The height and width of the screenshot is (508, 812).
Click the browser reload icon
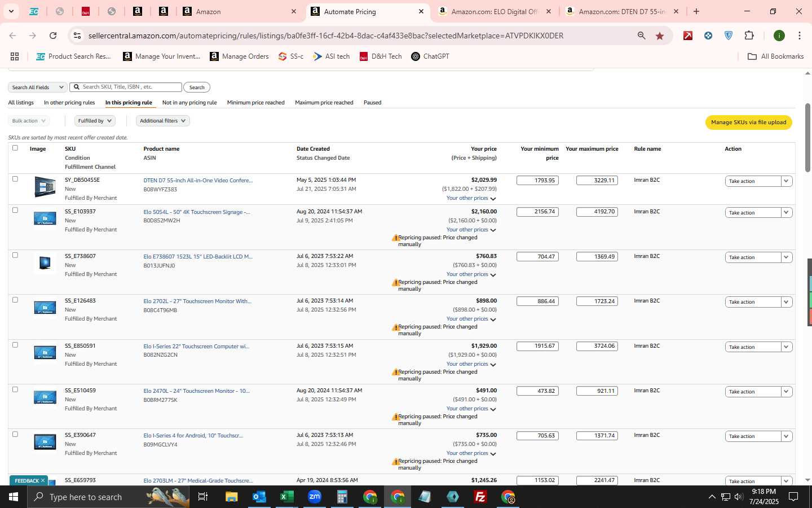tap(53, 36)
